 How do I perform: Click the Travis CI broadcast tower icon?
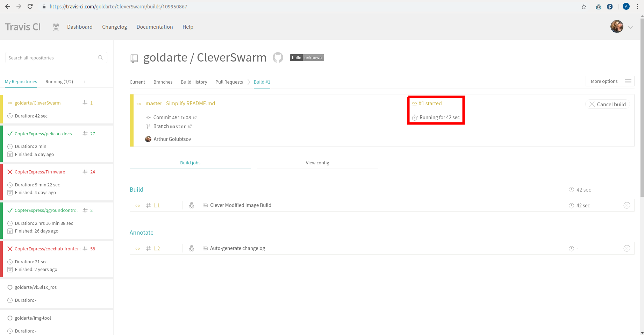pyautogui.click(x=56, y=27)
